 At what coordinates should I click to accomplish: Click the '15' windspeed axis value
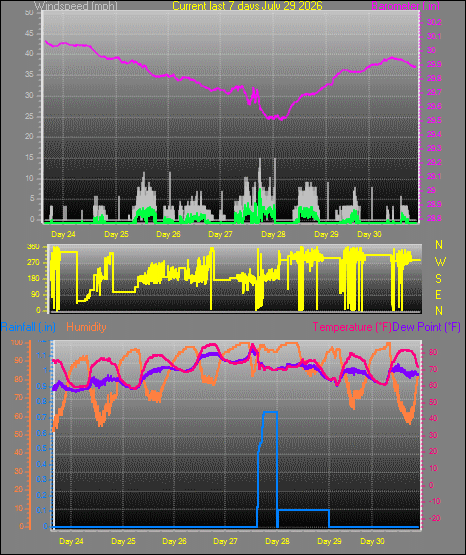coord(29,158)
